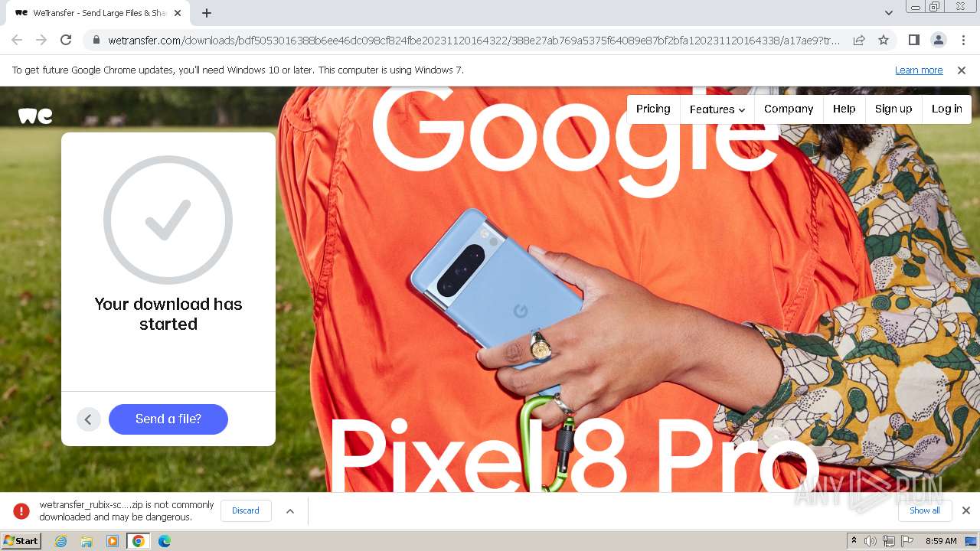Expand the Features dropdown menu
Screen dimensions: 980x551
pyautogui.click(x=717, y=109)
